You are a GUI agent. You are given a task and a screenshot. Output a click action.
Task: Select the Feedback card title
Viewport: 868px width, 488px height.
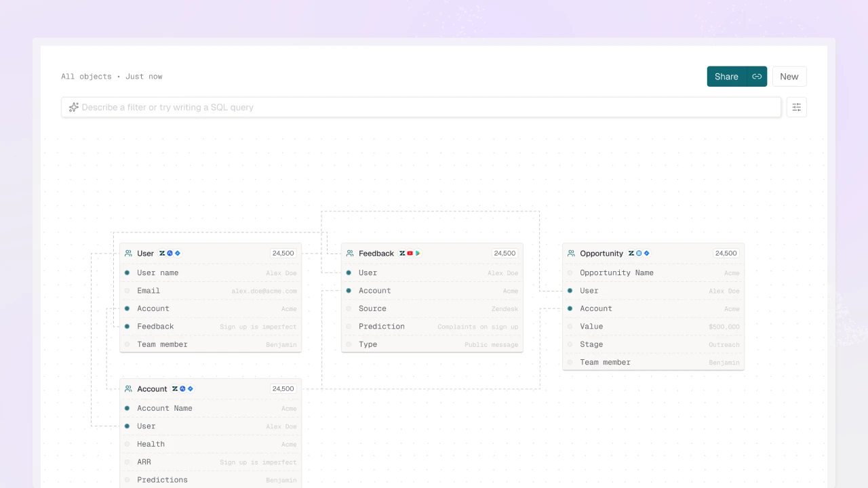coord(376,253)
